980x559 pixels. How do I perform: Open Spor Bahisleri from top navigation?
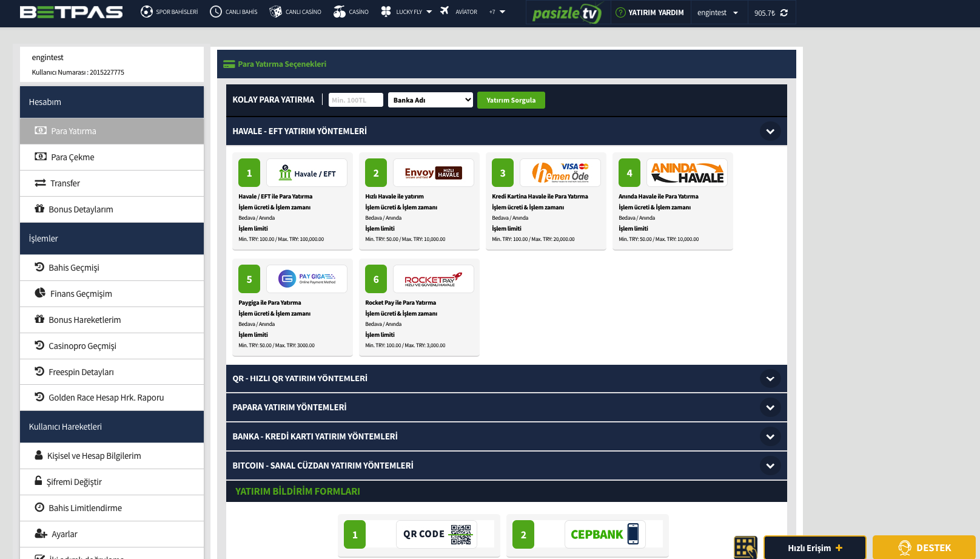(x=169, y=12)
